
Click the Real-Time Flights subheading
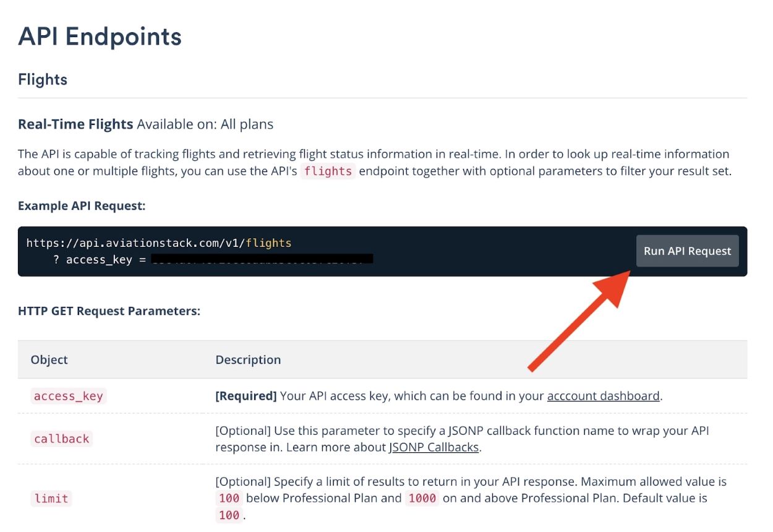point(75,124)
